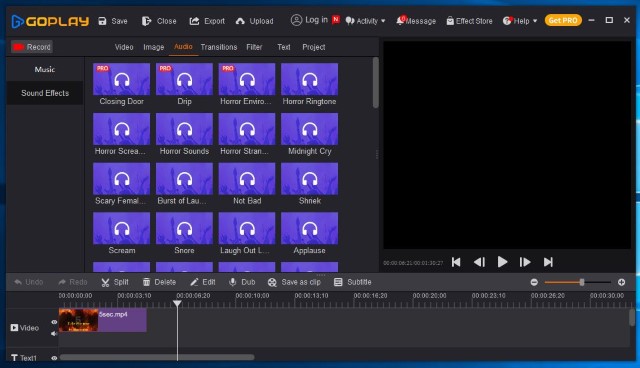Viewport: 640px width, 368px height.
Task: Start recording with the Record button
Action: 32,47
